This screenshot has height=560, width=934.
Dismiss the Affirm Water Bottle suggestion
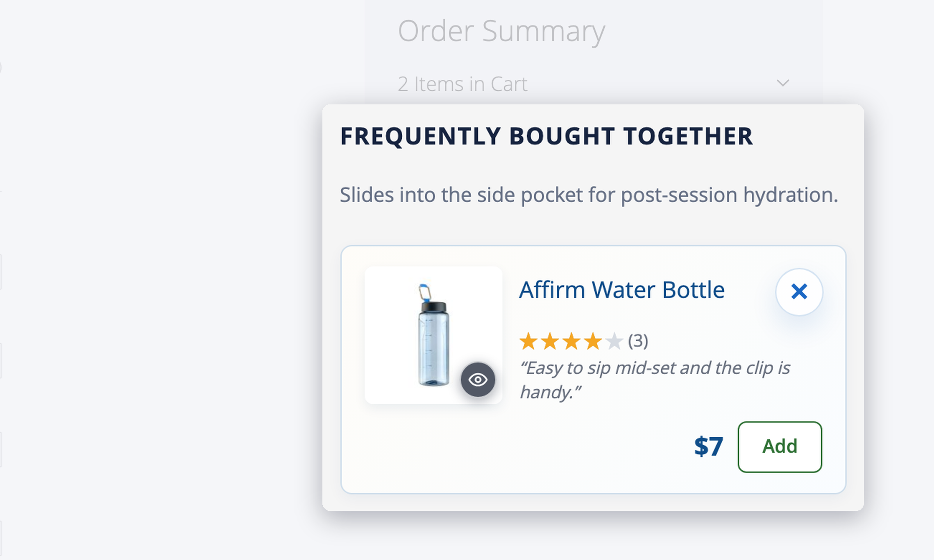[x=799, y=292]
